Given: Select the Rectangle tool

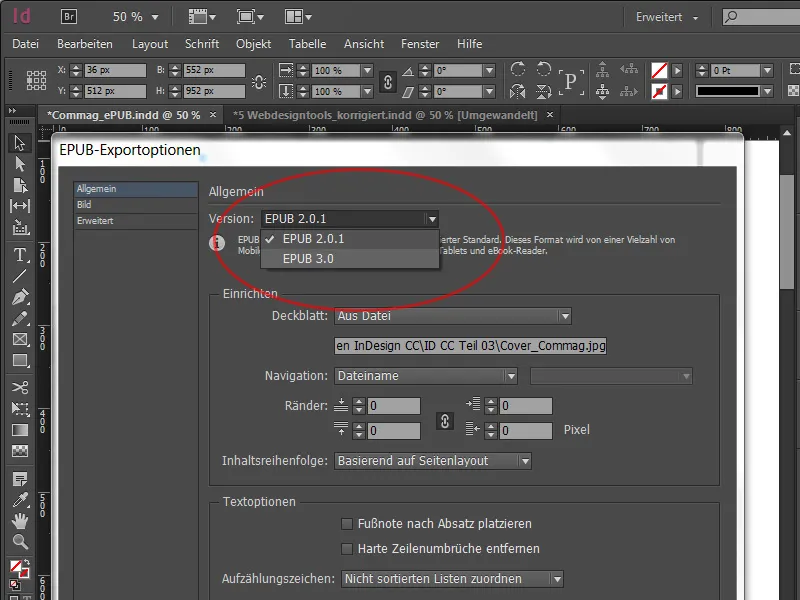Looking at the screenshot, I should 19,361.
